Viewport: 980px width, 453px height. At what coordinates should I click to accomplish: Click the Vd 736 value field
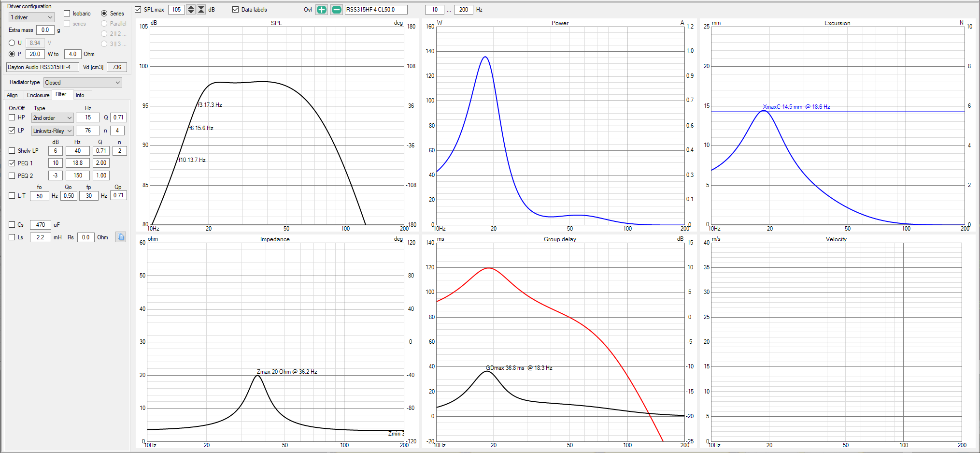[117, 67]
